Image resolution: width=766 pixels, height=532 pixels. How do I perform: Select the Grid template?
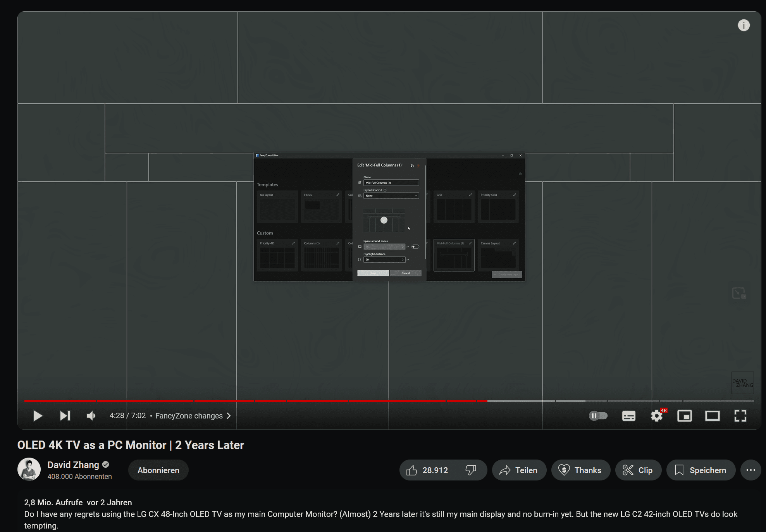[x=454, y=207]
